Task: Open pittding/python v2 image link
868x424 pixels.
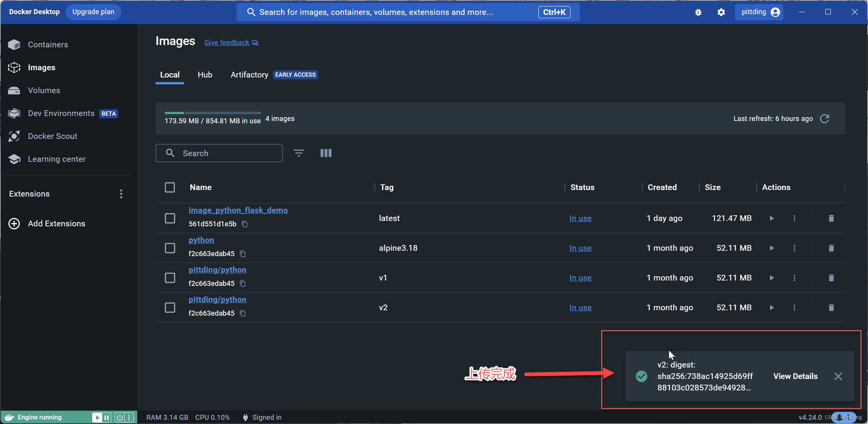Action: (217, 300)
